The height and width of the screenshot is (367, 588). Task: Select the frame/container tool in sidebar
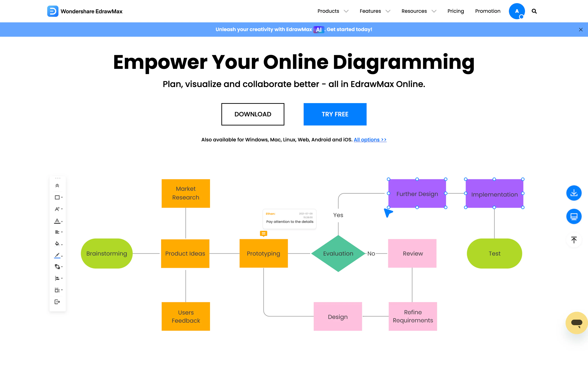(58, 290)
